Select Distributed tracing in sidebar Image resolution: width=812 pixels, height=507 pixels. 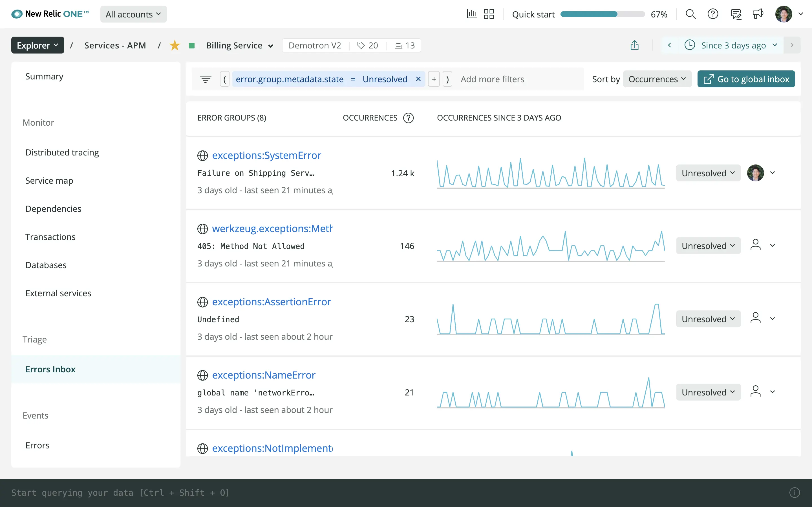pos(62,152)
